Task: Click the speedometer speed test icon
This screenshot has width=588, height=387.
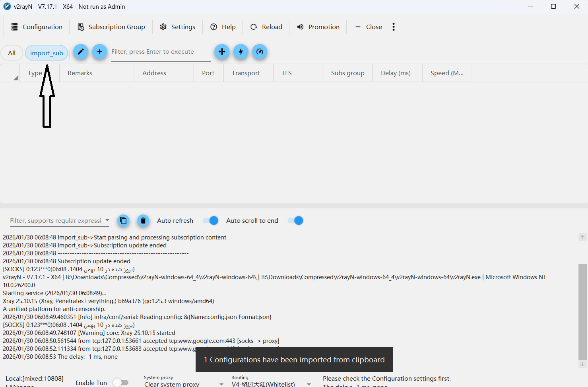Action: point(260,52)
